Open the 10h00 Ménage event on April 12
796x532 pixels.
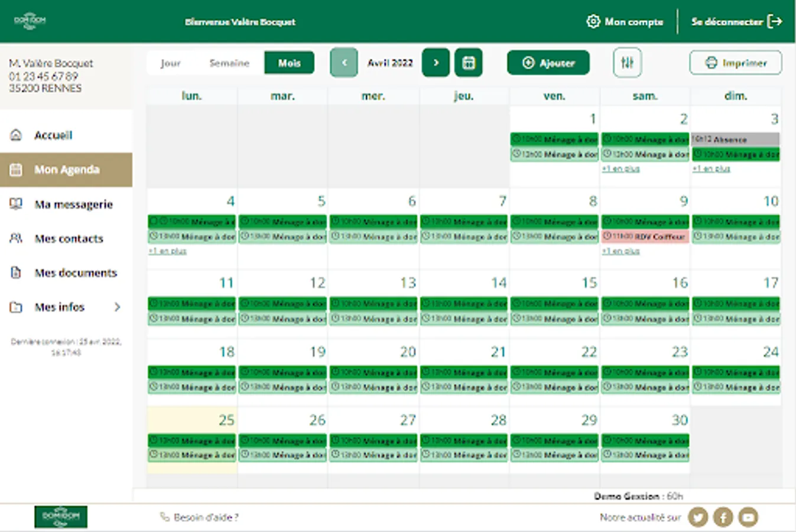tap(282, 303)
